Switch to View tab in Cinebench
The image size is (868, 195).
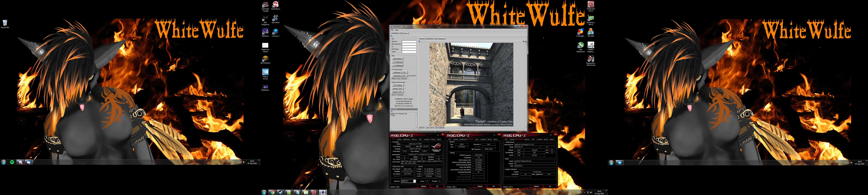click(406, 33)
